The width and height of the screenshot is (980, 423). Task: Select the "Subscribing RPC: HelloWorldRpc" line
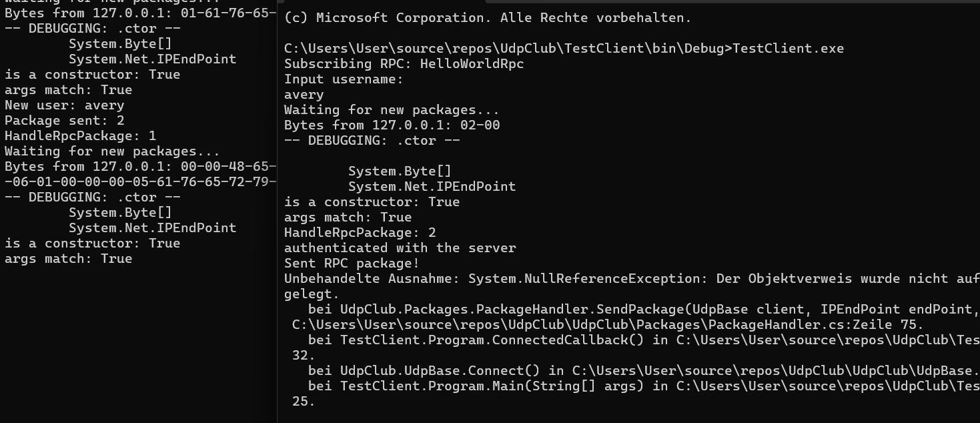point(404,64)
